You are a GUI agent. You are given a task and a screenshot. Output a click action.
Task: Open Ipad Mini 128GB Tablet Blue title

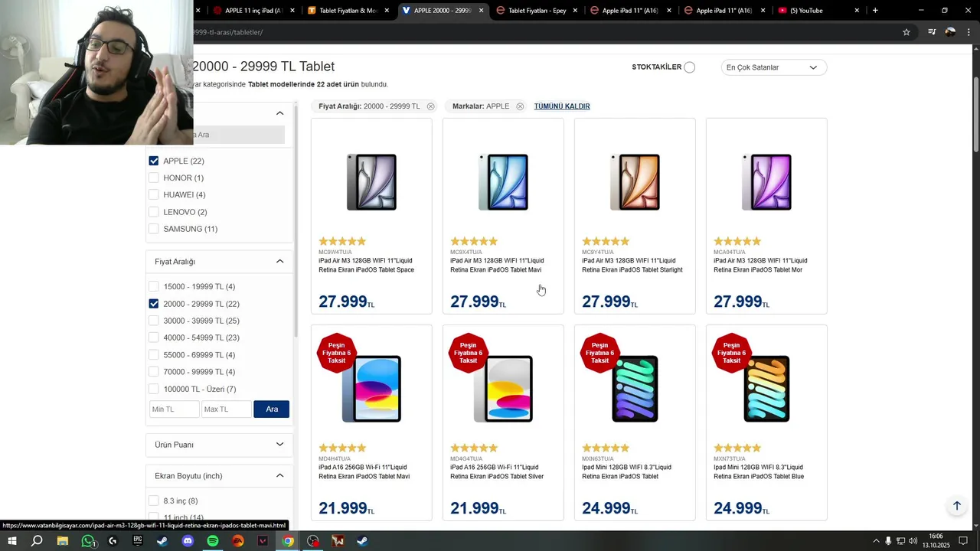pos(759,472)
